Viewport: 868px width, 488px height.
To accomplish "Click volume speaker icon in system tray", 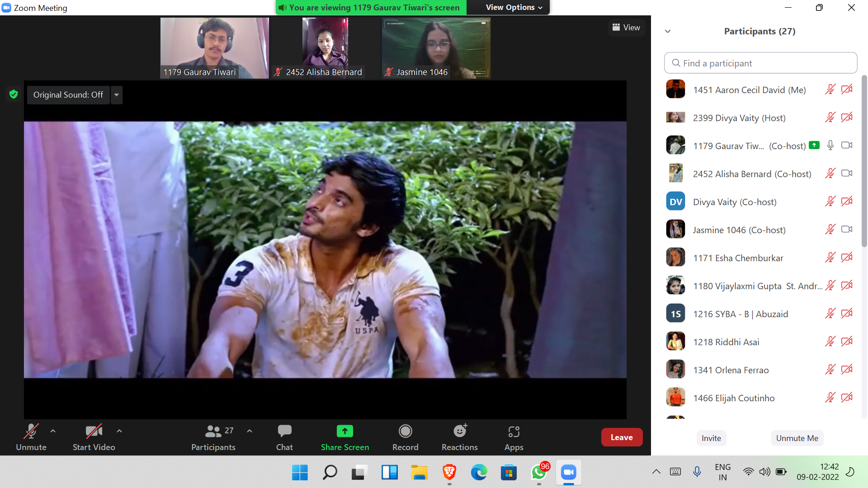I will [x=764, y=472].
